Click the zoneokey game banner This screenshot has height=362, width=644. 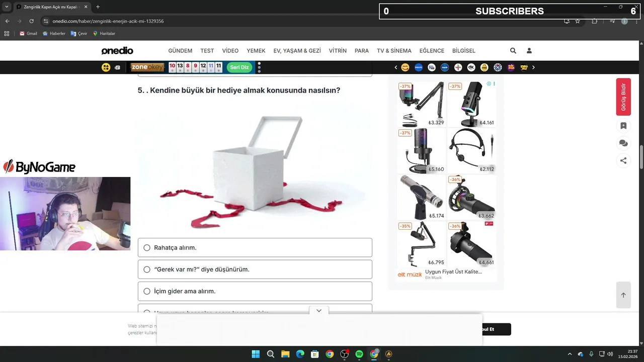(147, 67)
